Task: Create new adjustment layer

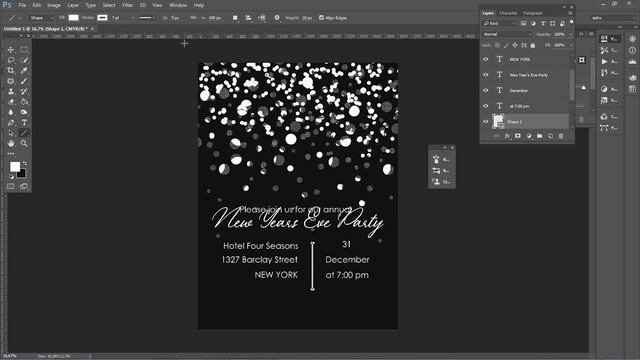Action: tap(529, 136)
